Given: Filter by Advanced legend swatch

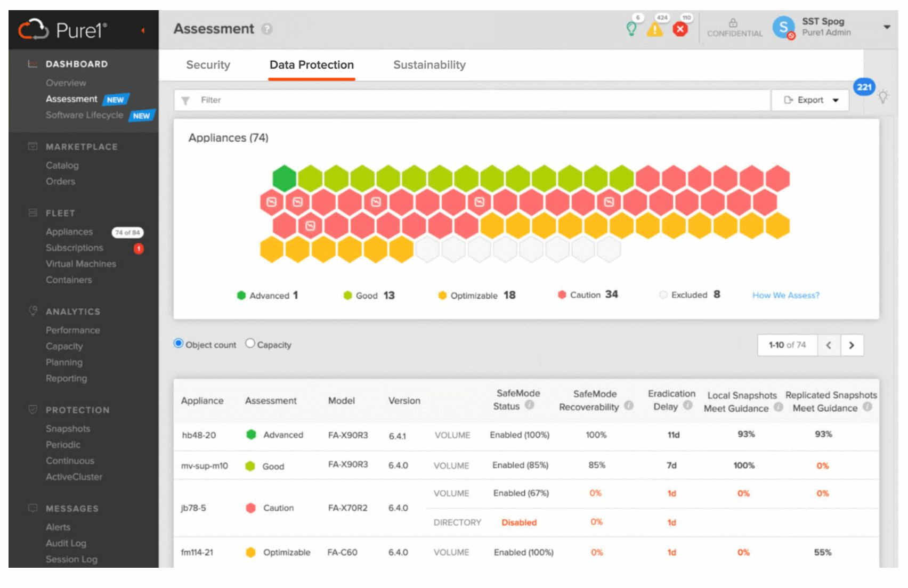Looking at the screenshot, I should [241, 295].
